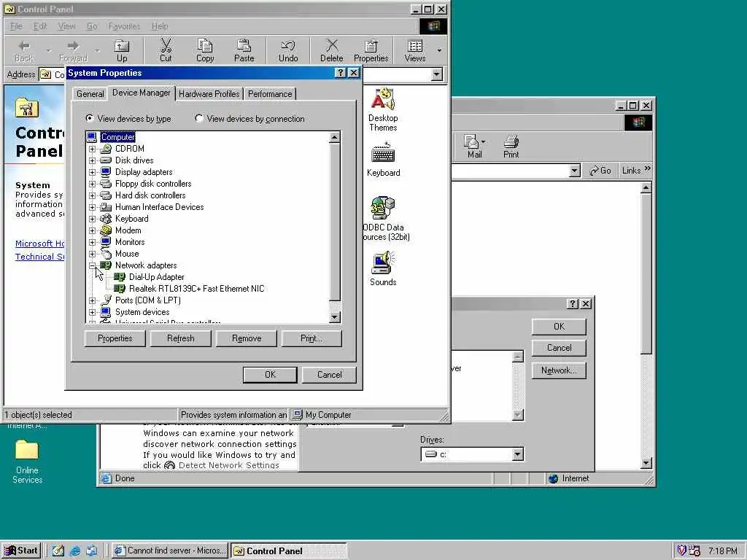Click the Network... button in the background dialog
Viewport: 747px width, 560px height.
pyautogui.click(x=559, y=370)
